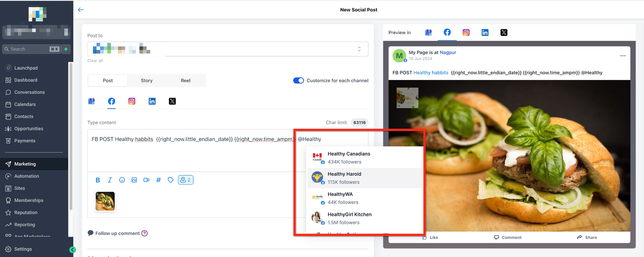This screenshot has height=257, width=644.
Task: Click the Share button in preview
Action: pos(587,237)
